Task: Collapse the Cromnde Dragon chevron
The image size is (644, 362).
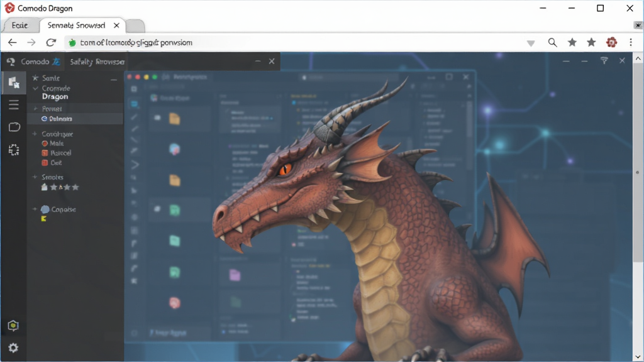Action: click(35, 88)
